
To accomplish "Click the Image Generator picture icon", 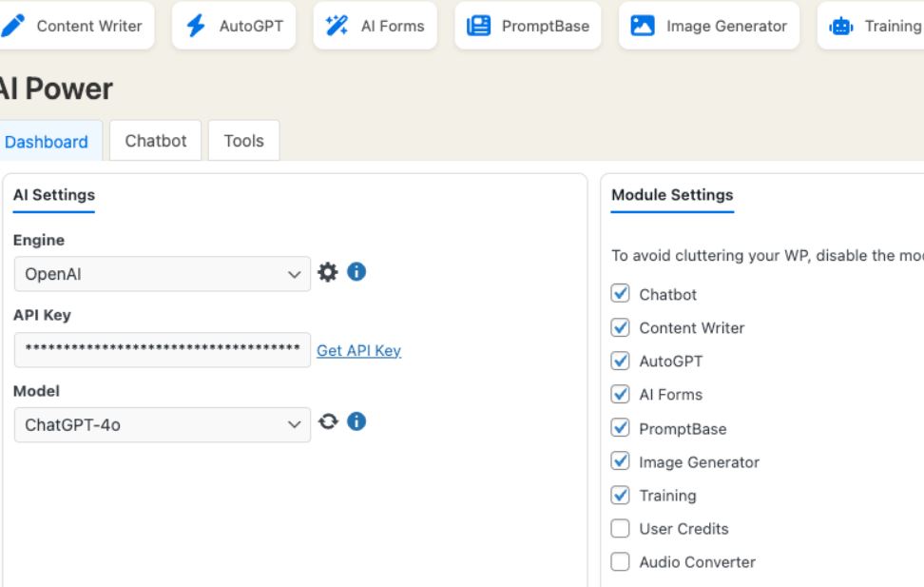I will tap(643, 26).
